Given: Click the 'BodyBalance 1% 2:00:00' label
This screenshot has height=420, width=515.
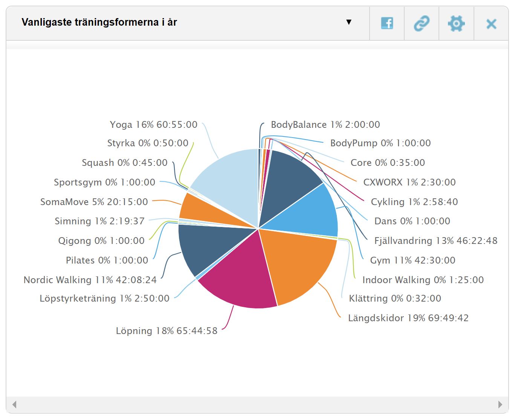Looking at the screenshot, I should click(x=326, y=125).
